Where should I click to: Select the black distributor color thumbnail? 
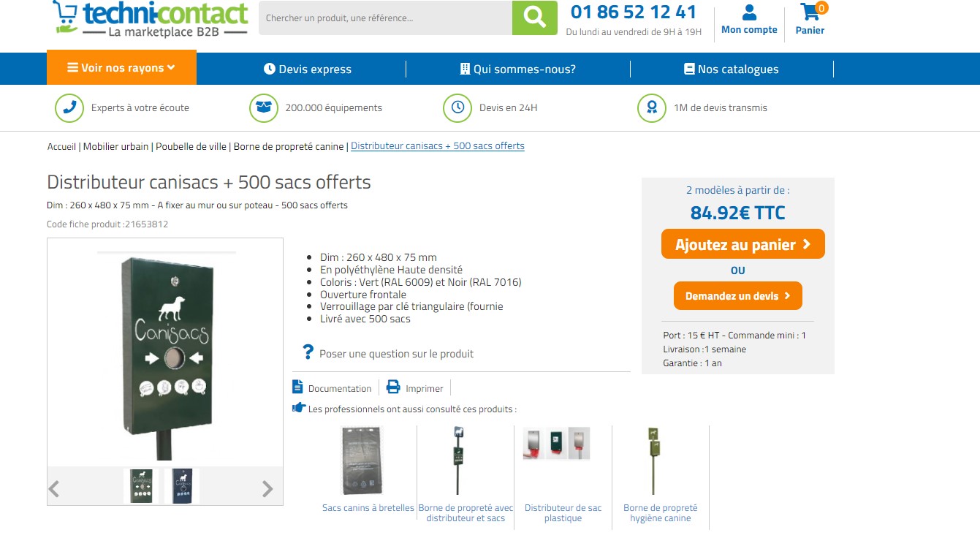(181, 486)
